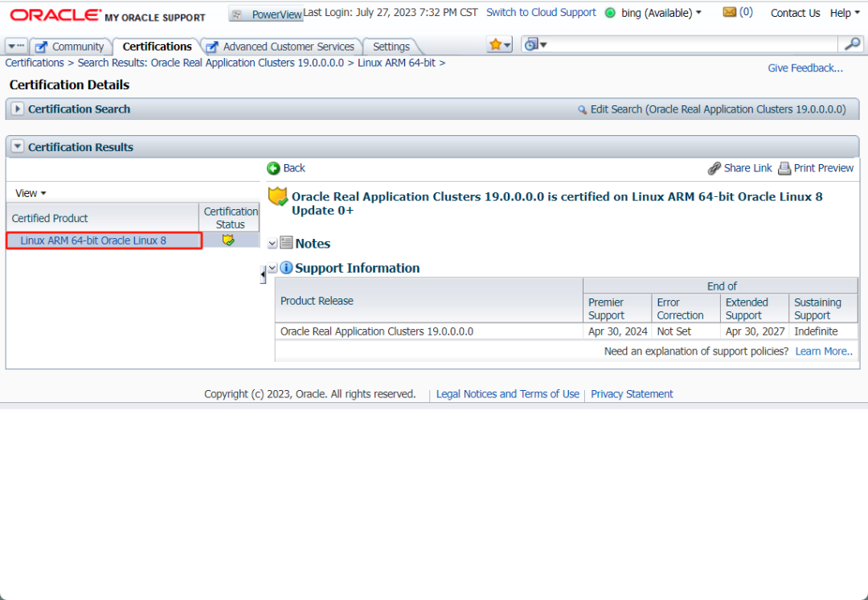
Task: Open Advanced Customer Services tab
Action: tap(281, 47)
